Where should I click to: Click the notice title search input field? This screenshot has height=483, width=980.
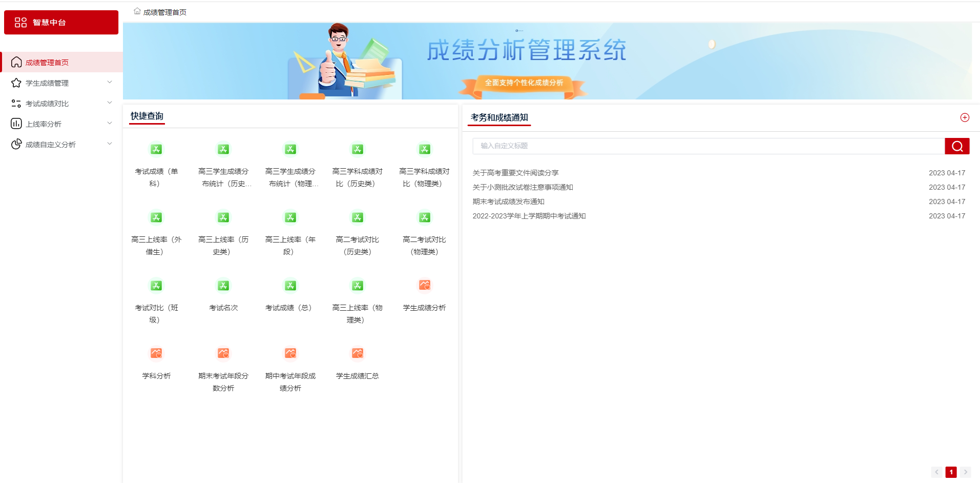[x=708, y=146]
